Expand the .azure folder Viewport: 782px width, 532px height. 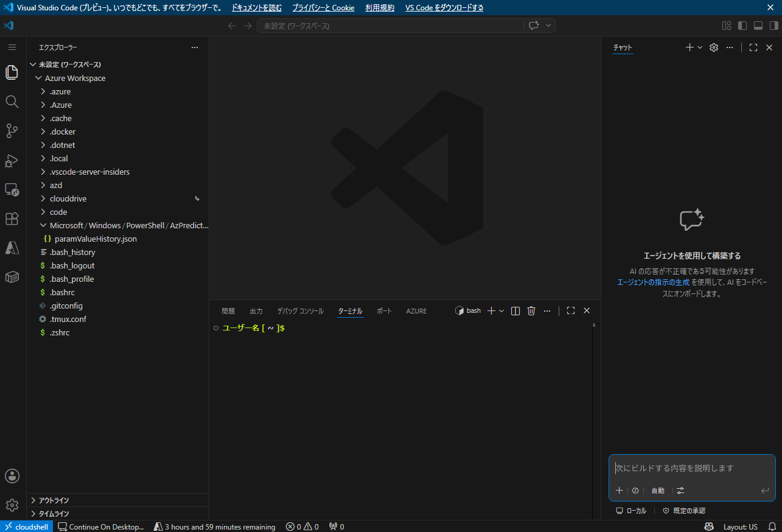pyautogui.click(x=117, y=91)
